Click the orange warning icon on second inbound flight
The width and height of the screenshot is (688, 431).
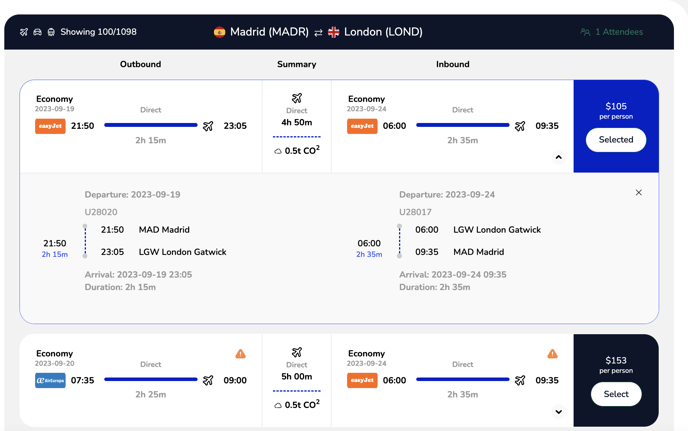[x=552, y=354]
